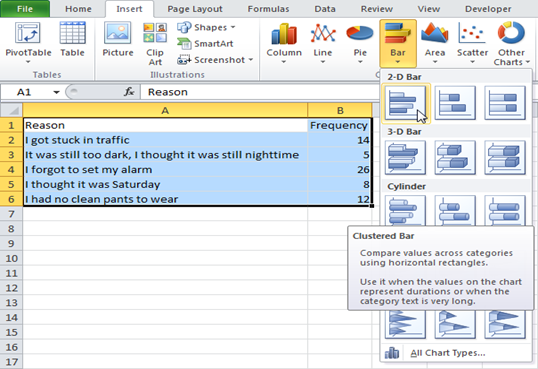This screenshot has width=538, height=369.
Task: Click the frequency value 5
Action: point(339,155)
